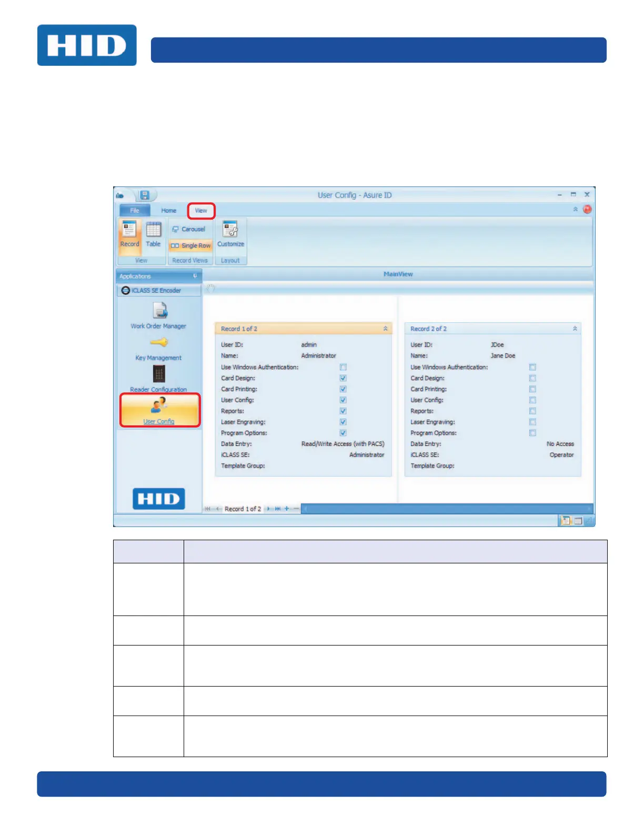This screenshot has height=834, width=644.
Task: Toggle JDoe's Use Windows Authentication checkbox
Action: click(x=532, y=368)
